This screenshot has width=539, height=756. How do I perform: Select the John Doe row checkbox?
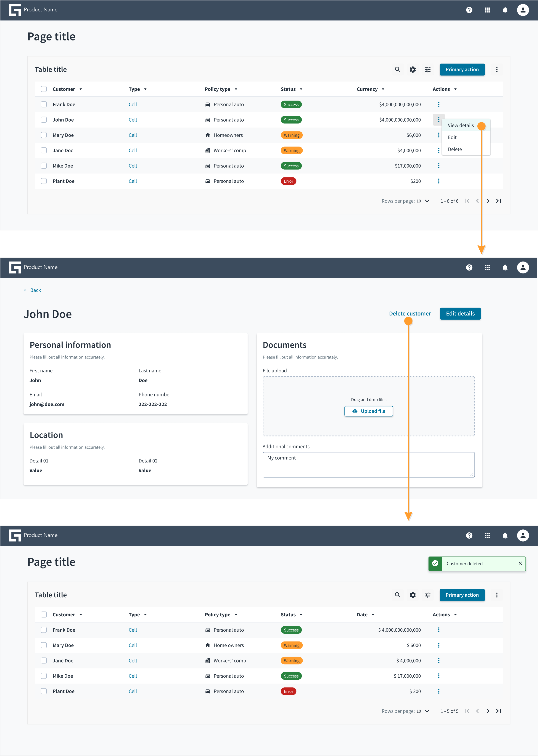coord(44,120)
